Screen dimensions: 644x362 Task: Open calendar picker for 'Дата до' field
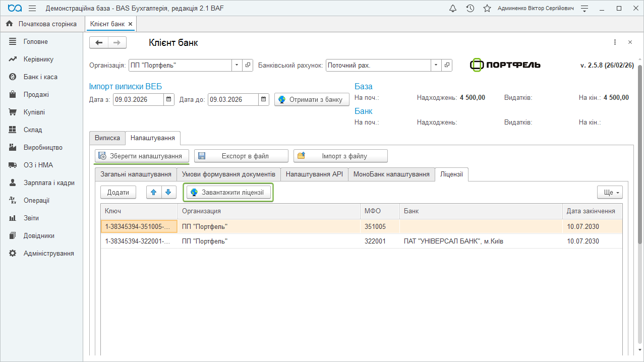pos(264,99)
